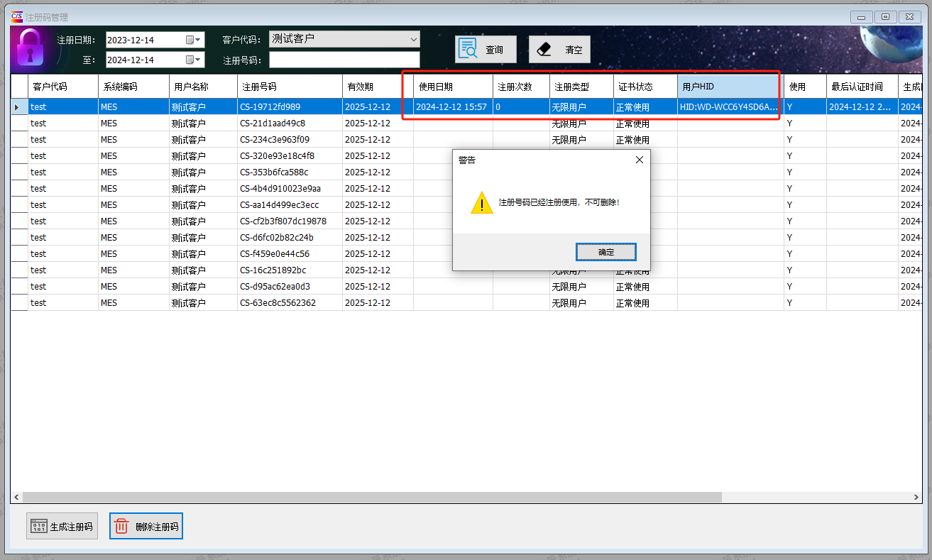Click the horizontal scrollbar thumb
The height and width of the screenshot is (560, 932).
[372, 498]
